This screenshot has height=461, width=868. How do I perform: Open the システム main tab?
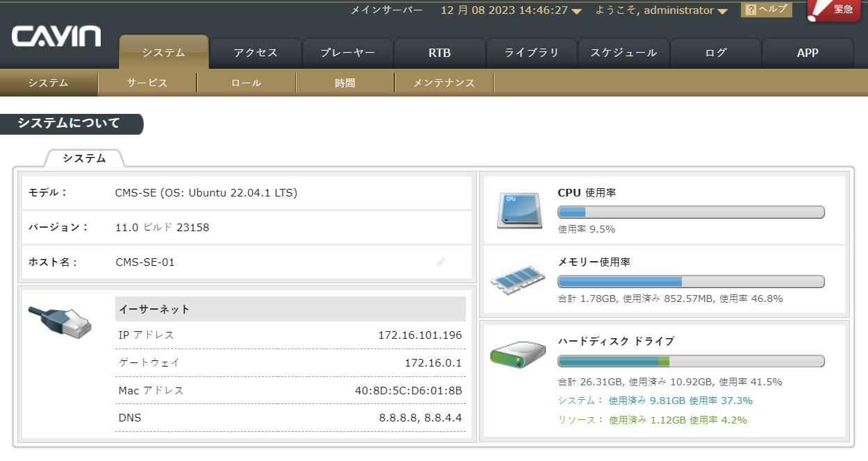pos(164,52)
